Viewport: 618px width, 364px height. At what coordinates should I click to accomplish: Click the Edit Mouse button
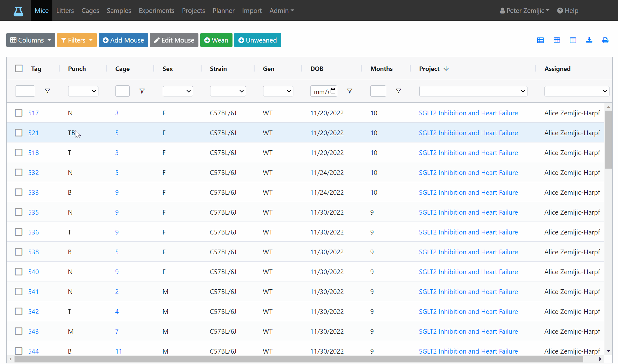click(x=174, y=40)
